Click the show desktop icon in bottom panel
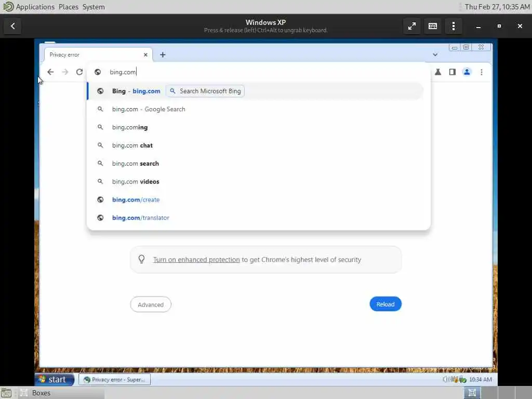 coord(6,393)
